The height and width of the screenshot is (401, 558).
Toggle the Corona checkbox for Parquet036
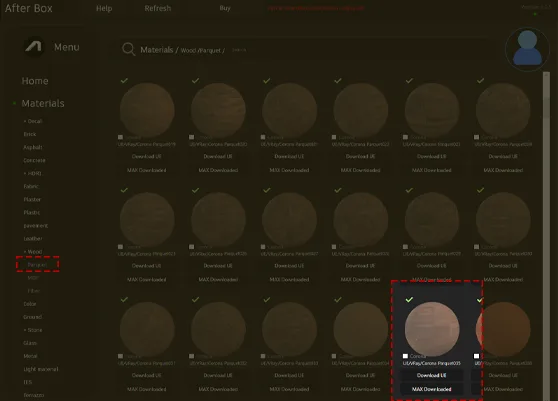(476, 356)
